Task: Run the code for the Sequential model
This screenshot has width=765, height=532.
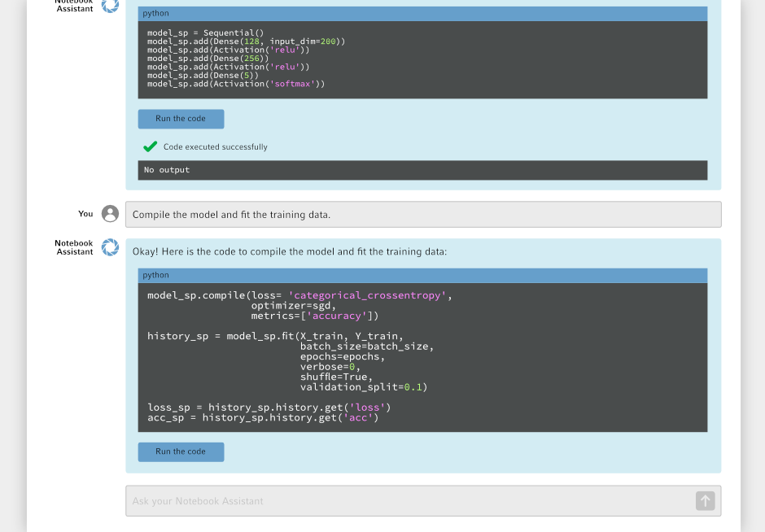Action: [181, 119]
